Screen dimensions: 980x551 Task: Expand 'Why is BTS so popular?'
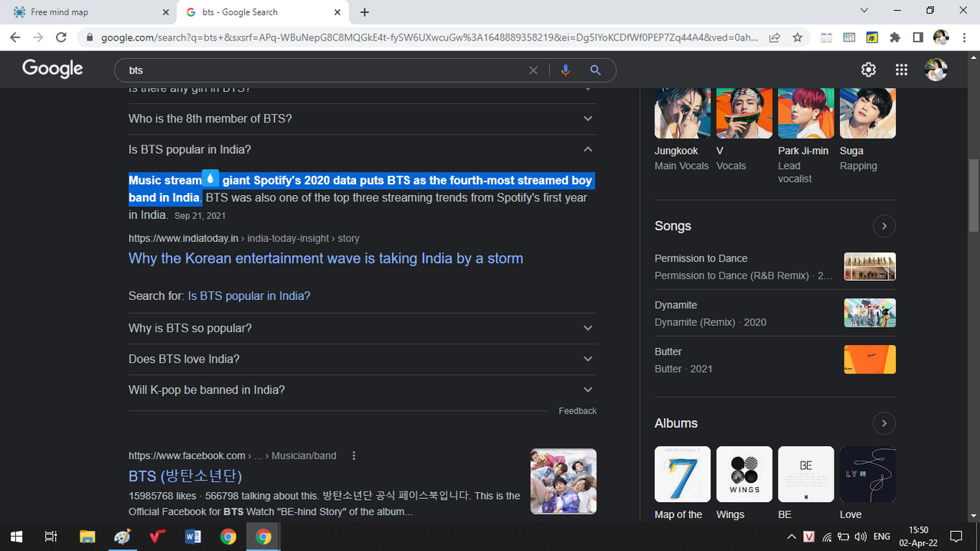coord(587,328)
